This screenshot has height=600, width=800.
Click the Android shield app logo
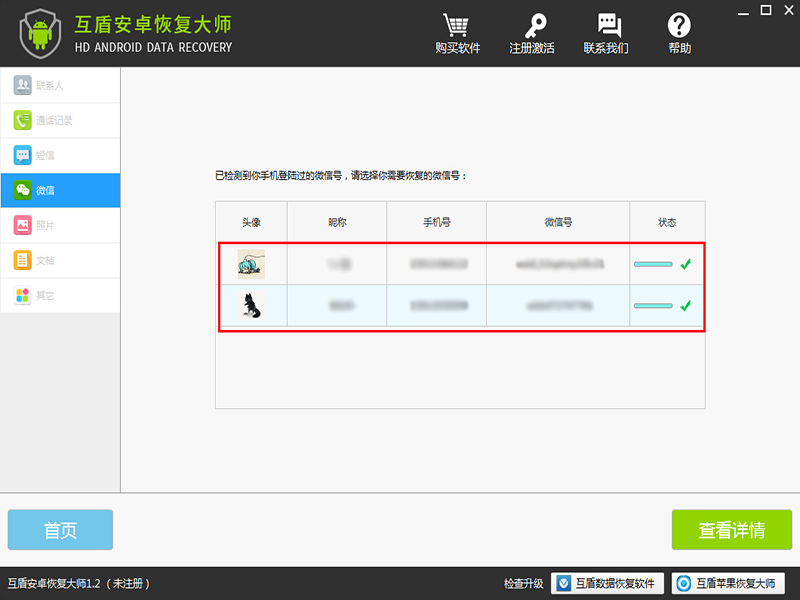point(40,34)
